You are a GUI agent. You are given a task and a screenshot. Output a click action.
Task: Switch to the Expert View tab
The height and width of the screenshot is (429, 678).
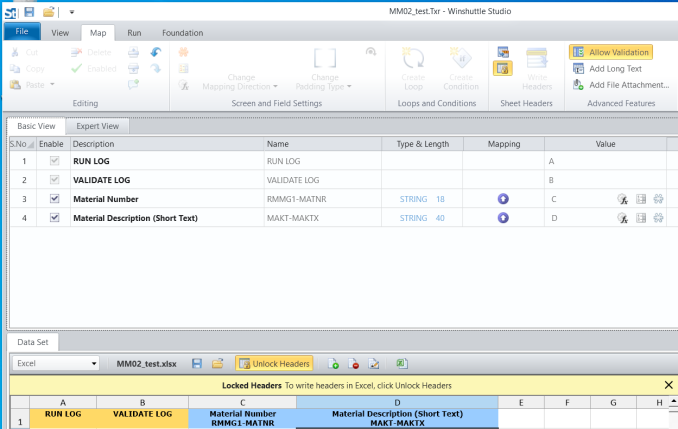click(97, 126)
